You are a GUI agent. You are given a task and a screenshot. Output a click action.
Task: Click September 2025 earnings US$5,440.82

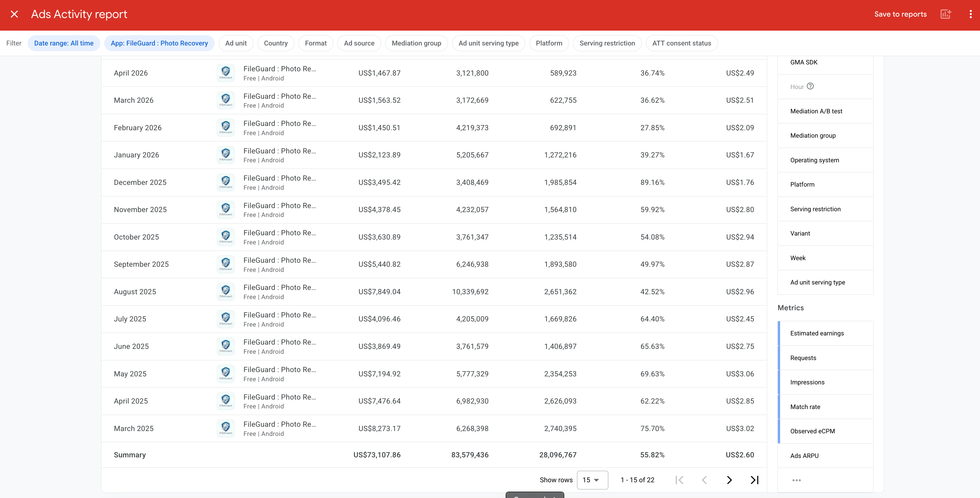click(x=379, y=264)
